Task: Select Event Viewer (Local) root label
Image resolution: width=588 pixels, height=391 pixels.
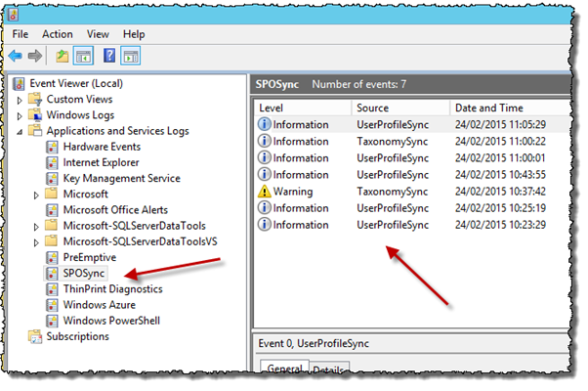Action: [x=76, y=83]
